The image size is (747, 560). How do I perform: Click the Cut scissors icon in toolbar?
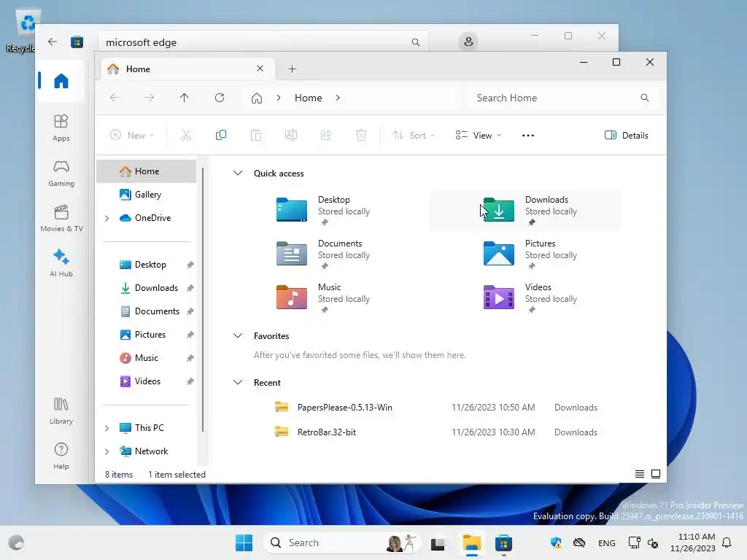(186, 135)
